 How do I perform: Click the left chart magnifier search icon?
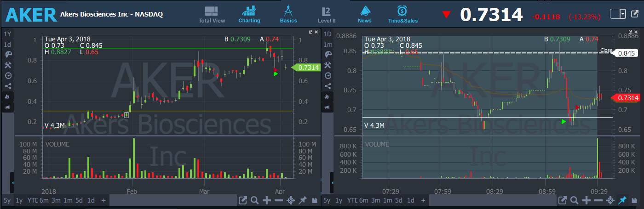click(255, 200)
